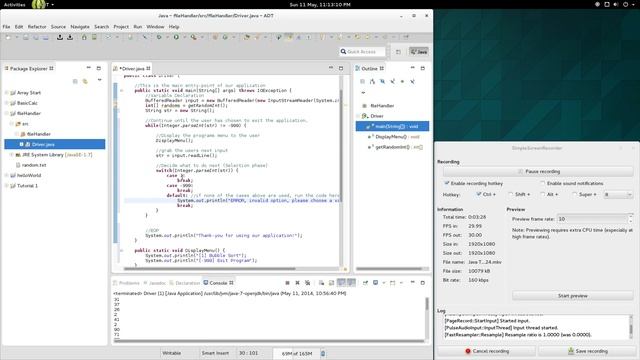Open Activities overview in top panel
Screen dimensions: 640x360
point(14,4)
